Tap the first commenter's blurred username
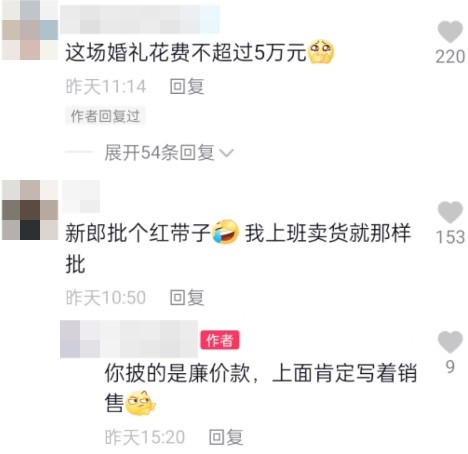Screen dimensions: 468x454 tap(140, 19)
